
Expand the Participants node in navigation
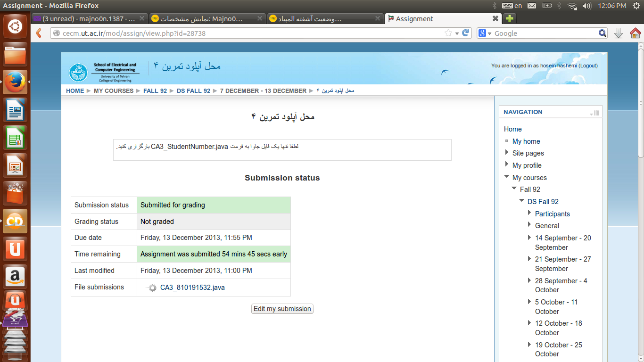[x=529, y=213]
